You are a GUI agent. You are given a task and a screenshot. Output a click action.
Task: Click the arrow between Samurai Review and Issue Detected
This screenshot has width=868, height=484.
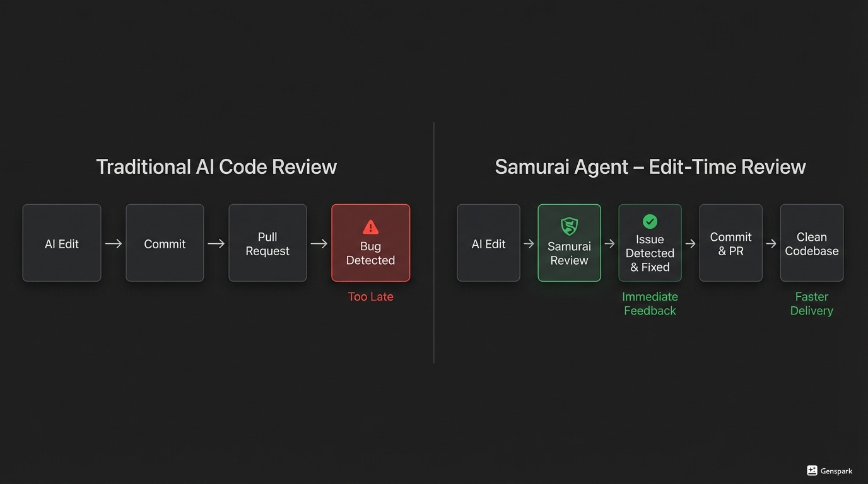click(x=609, y=243)
